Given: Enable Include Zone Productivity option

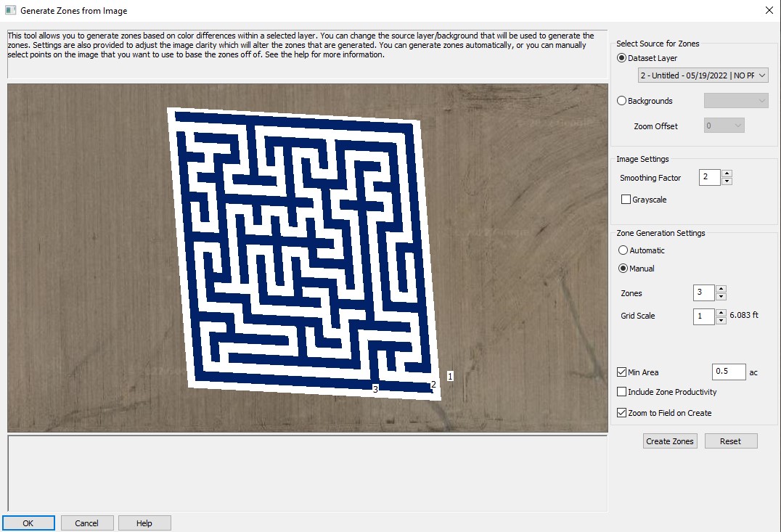Looking at the screenshot, I should click(621, 392).
